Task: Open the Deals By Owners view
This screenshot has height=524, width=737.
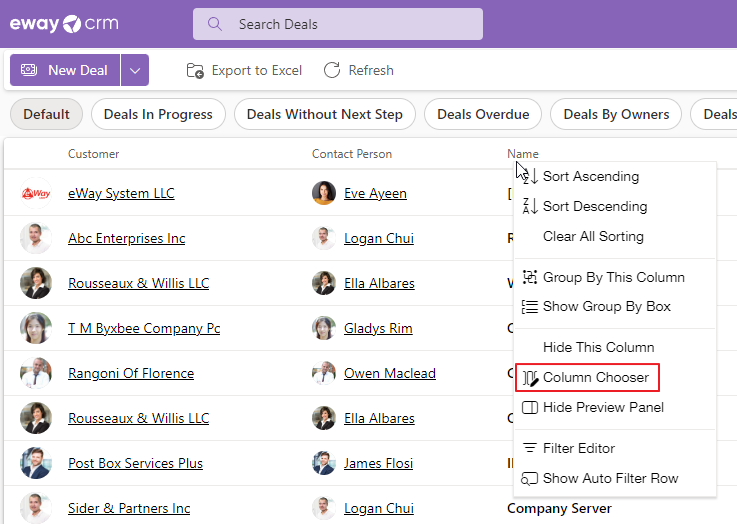Action: (616, 114)
